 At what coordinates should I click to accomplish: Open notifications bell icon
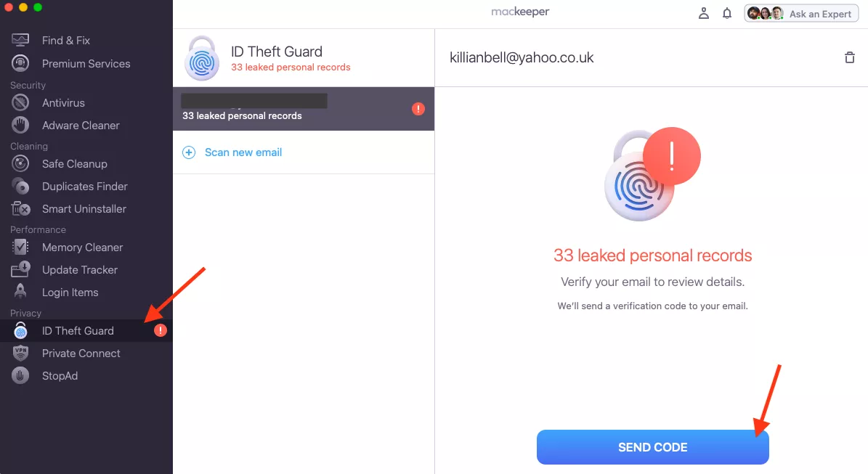click(727, 13)
